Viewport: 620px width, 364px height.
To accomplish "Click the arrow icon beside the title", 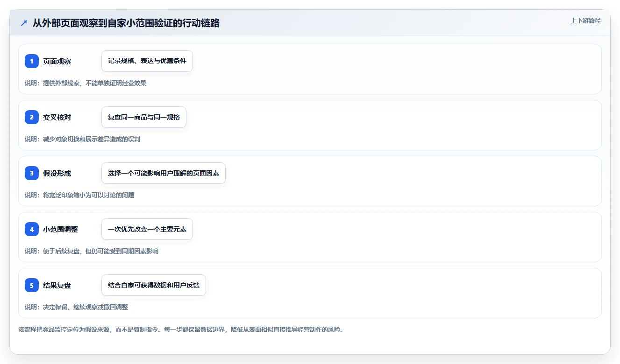I will [x=24, y=23].
